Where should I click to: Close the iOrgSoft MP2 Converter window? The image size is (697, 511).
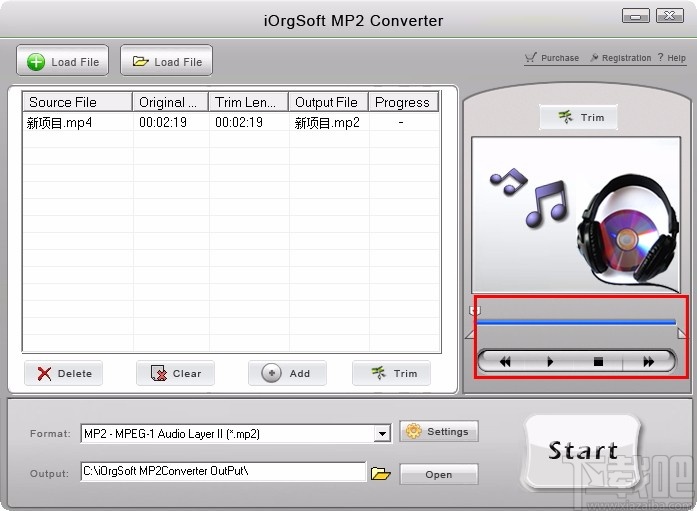(669, 16)
